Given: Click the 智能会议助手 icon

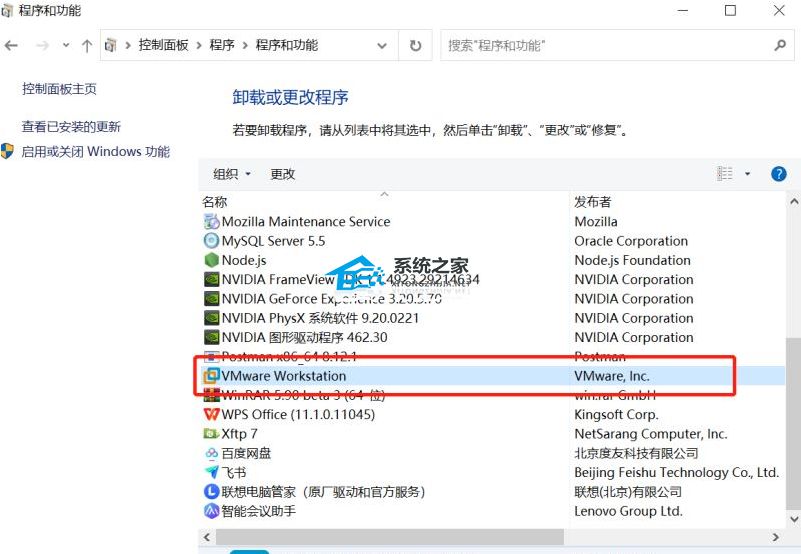Looking at the screenshot, I should pyautogui.click(x=211, y=511).
